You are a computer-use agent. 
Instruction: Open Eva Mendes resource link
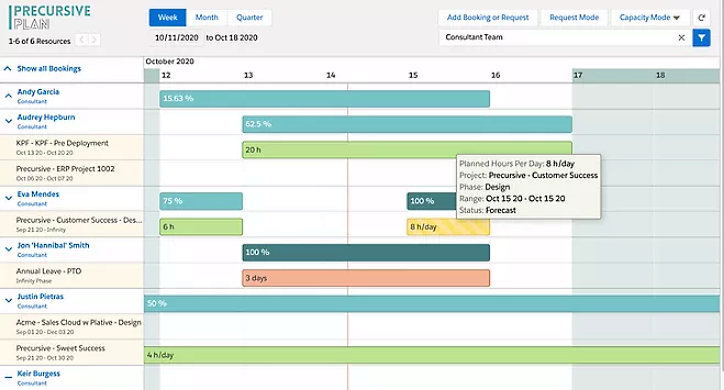pos(38,194)
